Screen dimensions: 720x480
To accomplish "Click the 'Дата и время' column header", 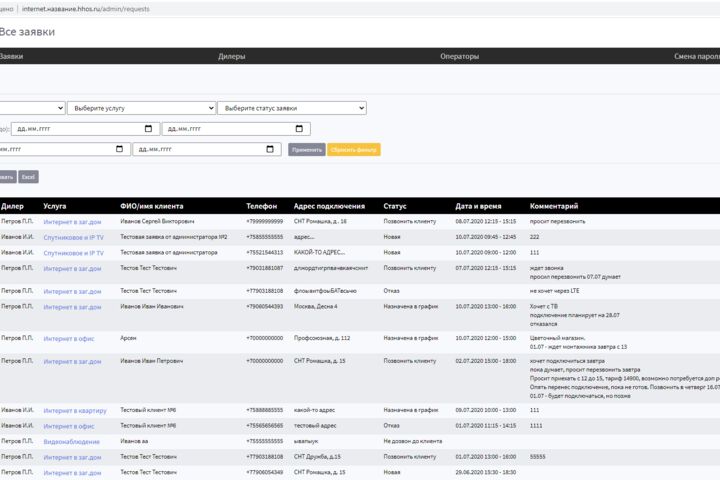I will click(x=478, y=206).
